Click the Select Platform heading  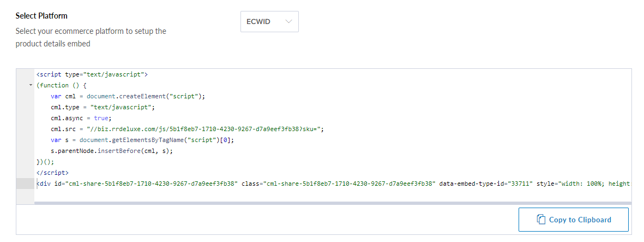point(41,16)
